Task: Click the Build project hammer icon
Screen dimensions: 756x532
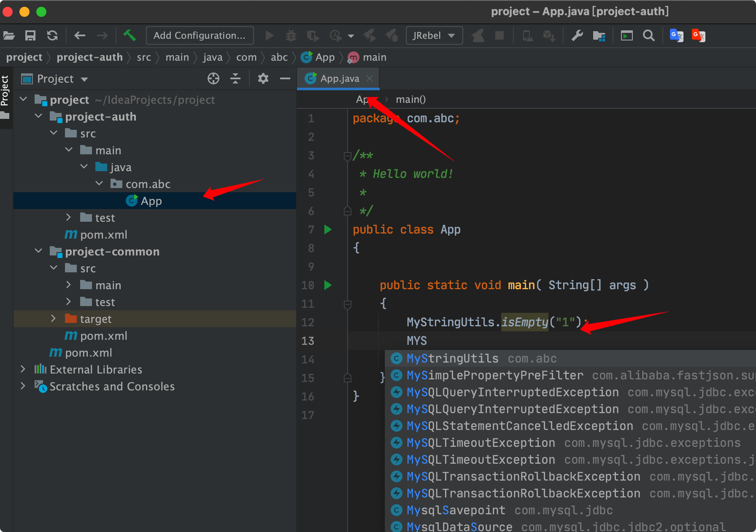Action: (x=129, y=35)
